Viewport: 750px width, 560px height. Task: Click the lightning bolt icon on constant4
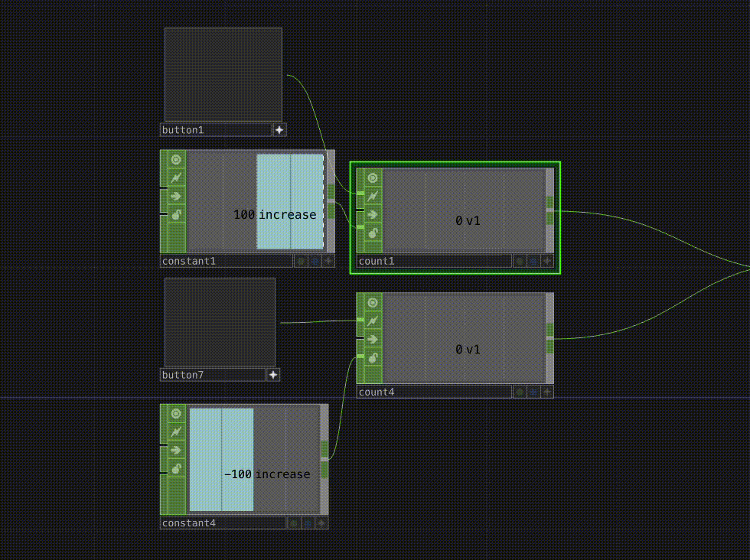(175, 431)
